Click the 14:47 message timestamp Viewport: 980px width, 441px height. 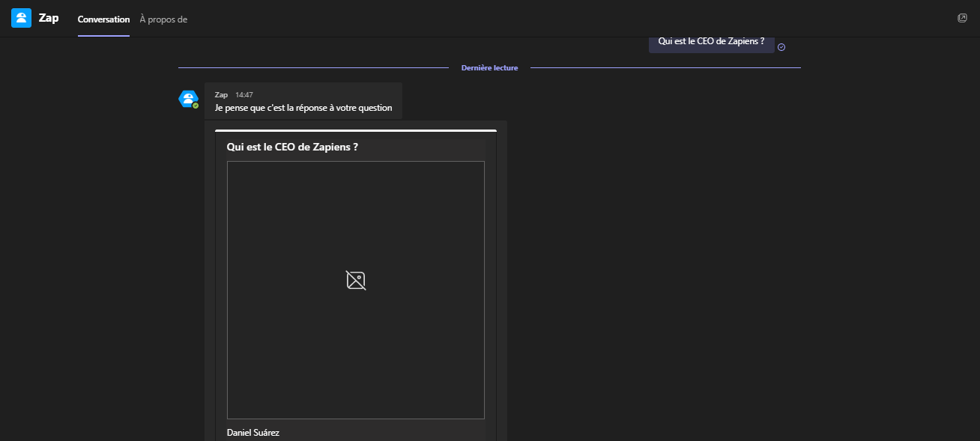(244, 95)
